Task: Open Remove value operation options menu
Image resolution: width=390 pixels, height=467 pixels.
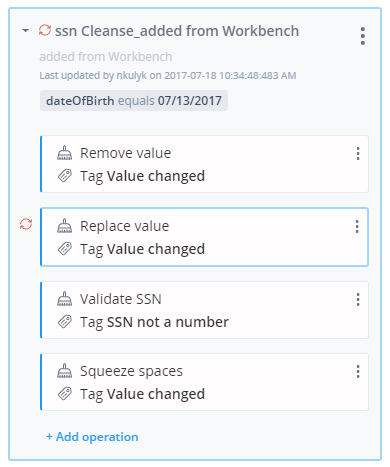Action: click(x=358, y=154)
